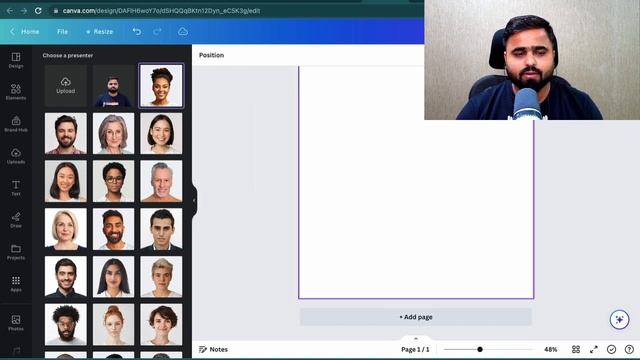Click the Notes icon at bottom
640x360 pixels.
tap(203, 349)
